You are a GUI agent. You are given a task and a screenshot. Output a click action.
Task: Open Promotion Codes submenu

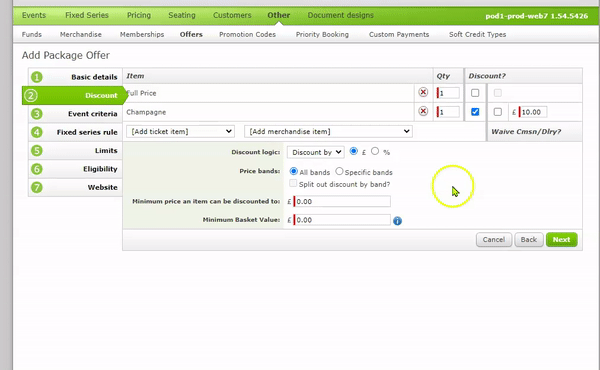(x=247, y=34)
